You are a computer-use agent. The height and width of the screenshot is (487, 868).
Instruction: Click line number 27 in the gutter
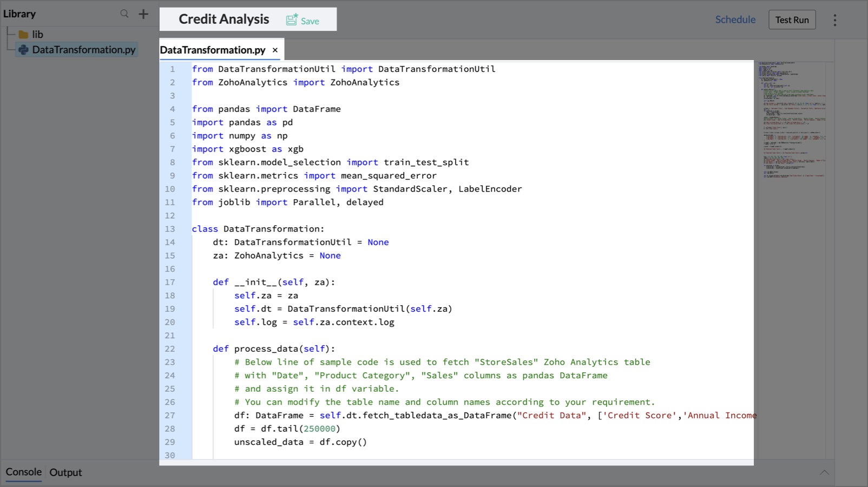tap(170, 416)
